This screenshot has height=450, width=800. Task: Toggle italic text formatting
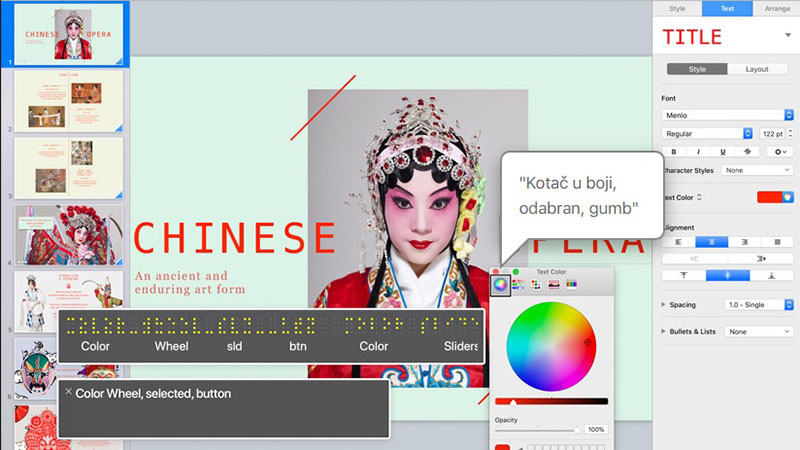click(x=698, y=152)
